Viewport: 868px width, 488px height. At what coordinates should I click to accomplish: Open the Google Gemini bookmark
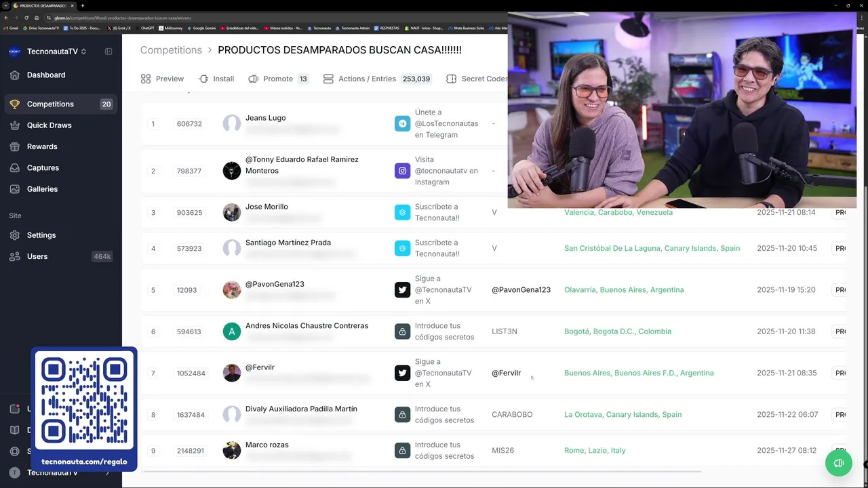[201, 28]
